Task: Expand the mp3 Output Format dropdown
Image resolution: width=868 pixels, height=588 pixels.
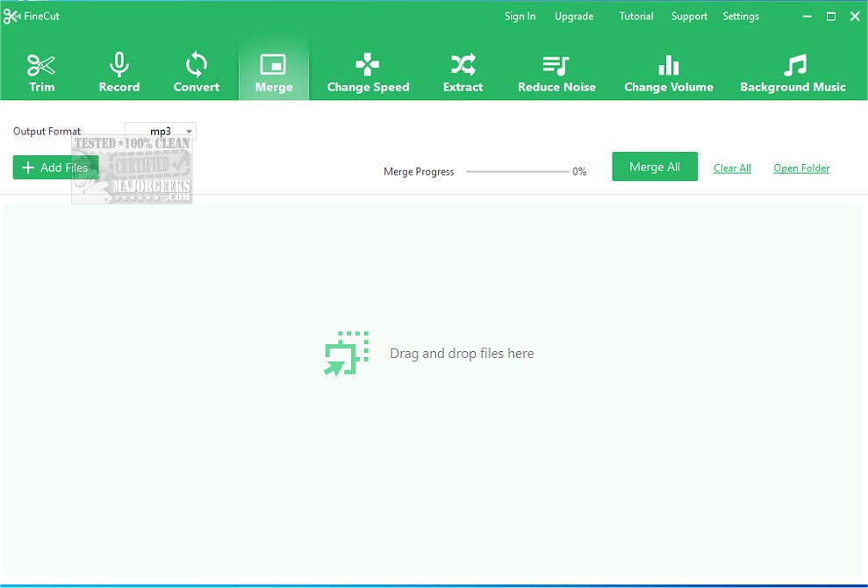Action: pyautogui.click(x=161, y=132)
